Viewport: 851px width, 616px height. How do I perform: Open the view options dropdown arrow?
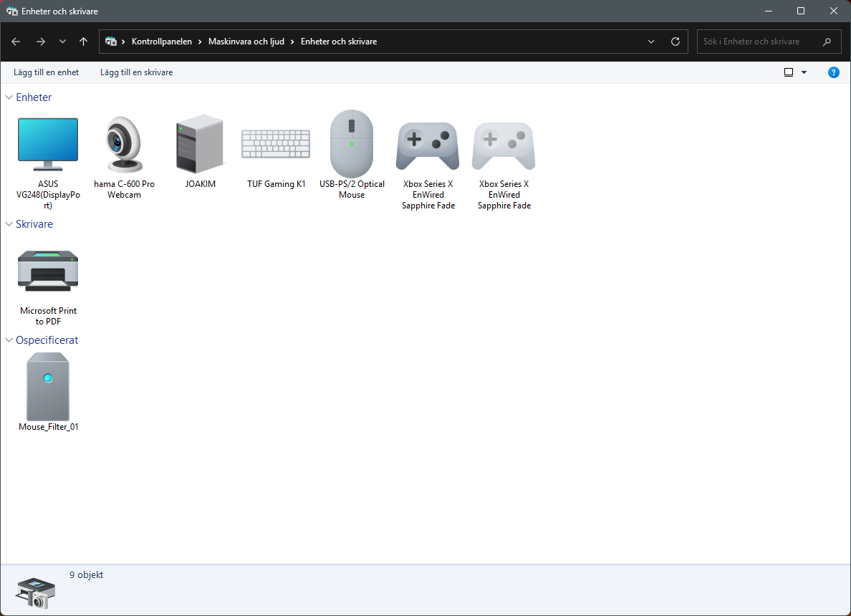click(804, 72)
